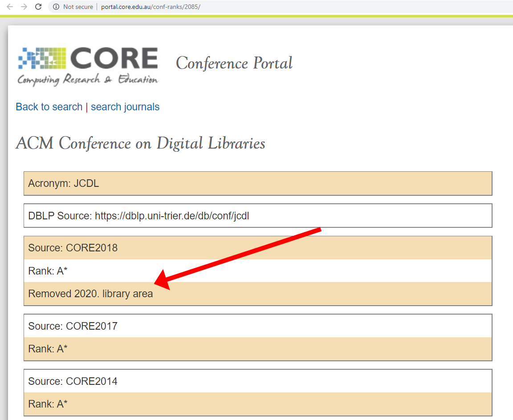Image resolution: width=513 pixels, height=420 pixels.
Task: Click the CORE logo image
Action: [88, 67]
